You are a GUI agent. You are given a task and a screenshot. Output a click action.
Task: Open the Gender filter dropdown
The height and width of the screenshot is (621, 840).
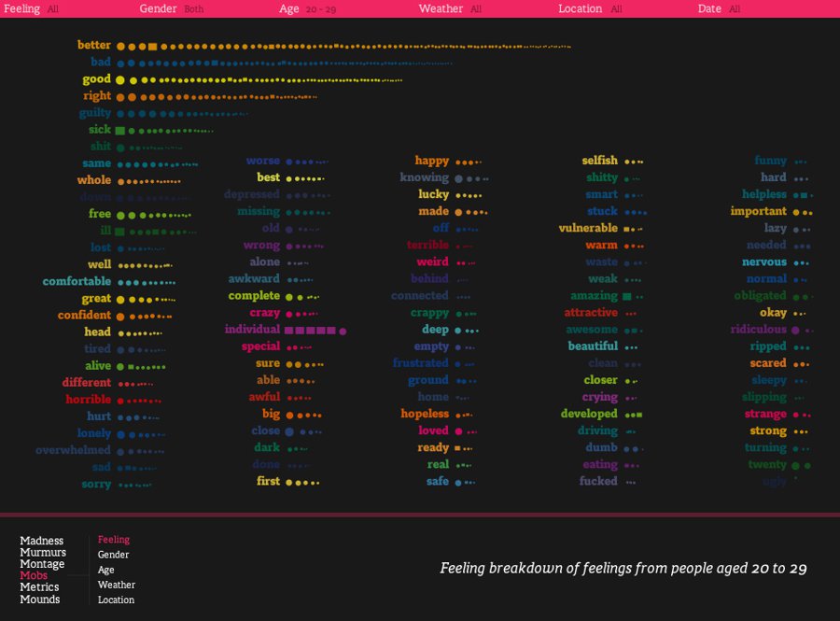[x=159, y=8]
